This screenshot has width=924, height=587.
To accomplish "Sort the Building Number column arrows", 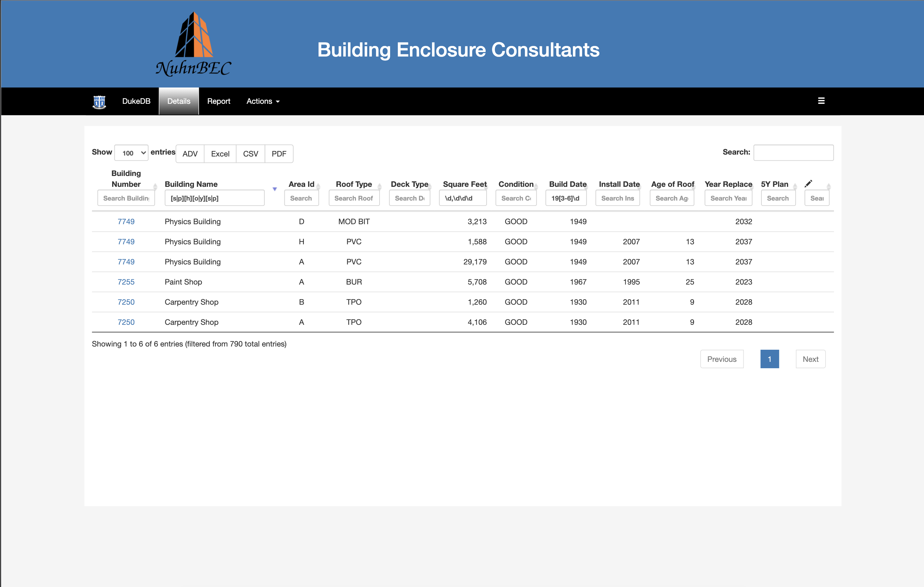I will tap(155, 187).
